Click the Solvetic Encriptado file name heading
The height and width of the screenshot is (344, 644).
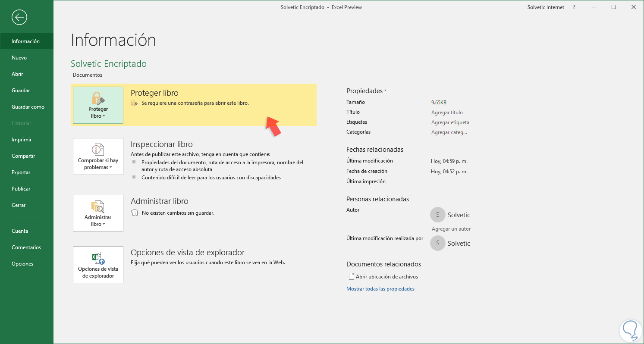click(x=109, y=64)
